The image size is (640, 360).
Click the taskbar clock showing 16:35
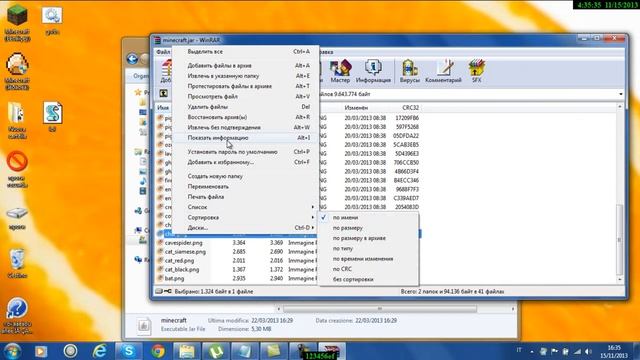pyautogui.click(x=614, y=351)
